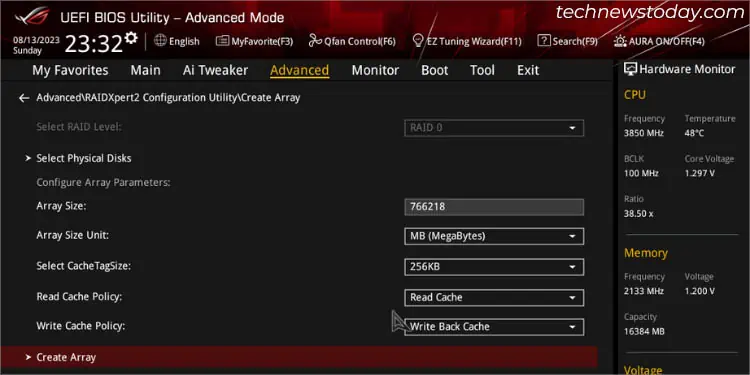The width and height of the screenshot is (750, 375).
Task: Open Qfan Control(F6)
Action: pos(352,42)
